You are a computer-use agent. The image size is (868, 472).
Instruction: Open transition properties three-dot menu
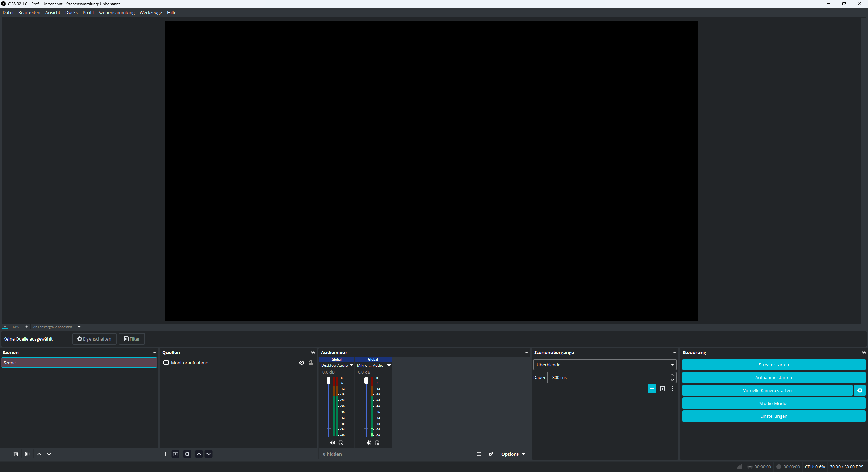[x=672, y=389]
